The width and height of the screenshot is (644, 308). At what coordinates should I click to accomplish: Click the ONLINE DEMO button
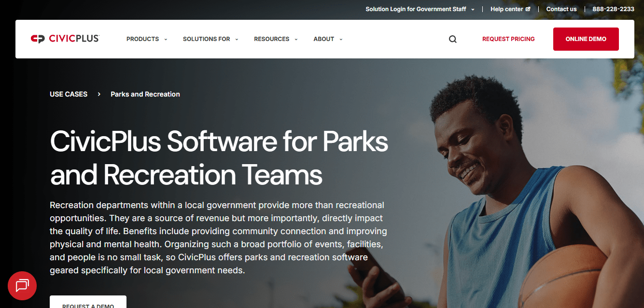(586, 39)
